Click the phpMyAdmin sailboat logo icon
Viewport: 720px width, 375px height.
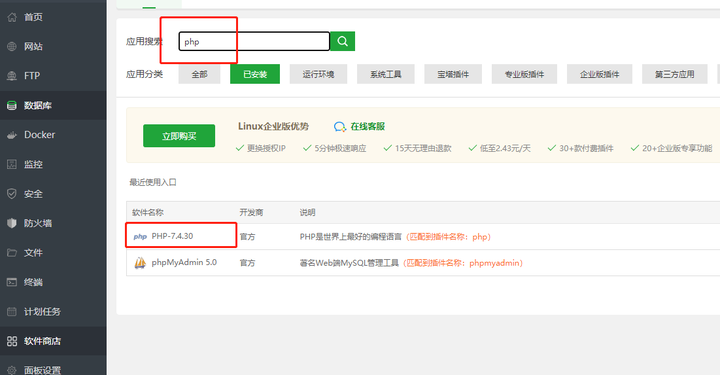click(x=140, y=263)
